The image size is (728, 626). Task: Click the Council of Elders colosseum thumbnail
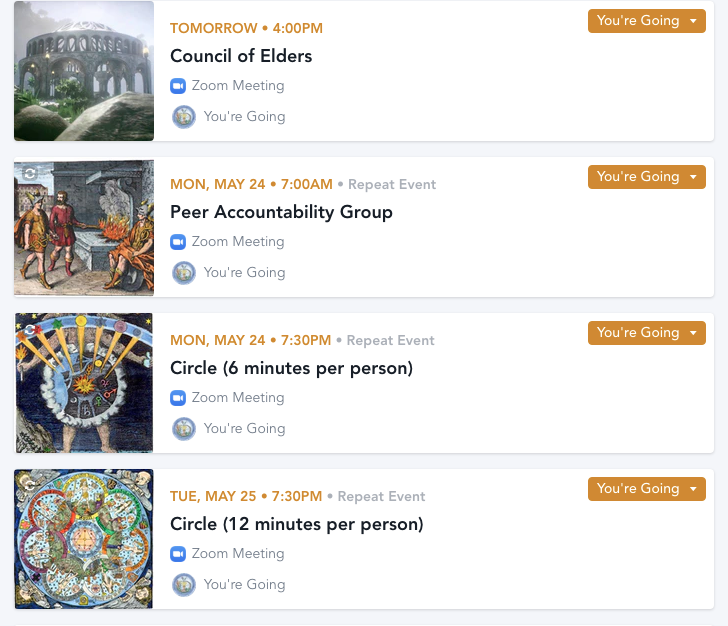tap(84, 71)
